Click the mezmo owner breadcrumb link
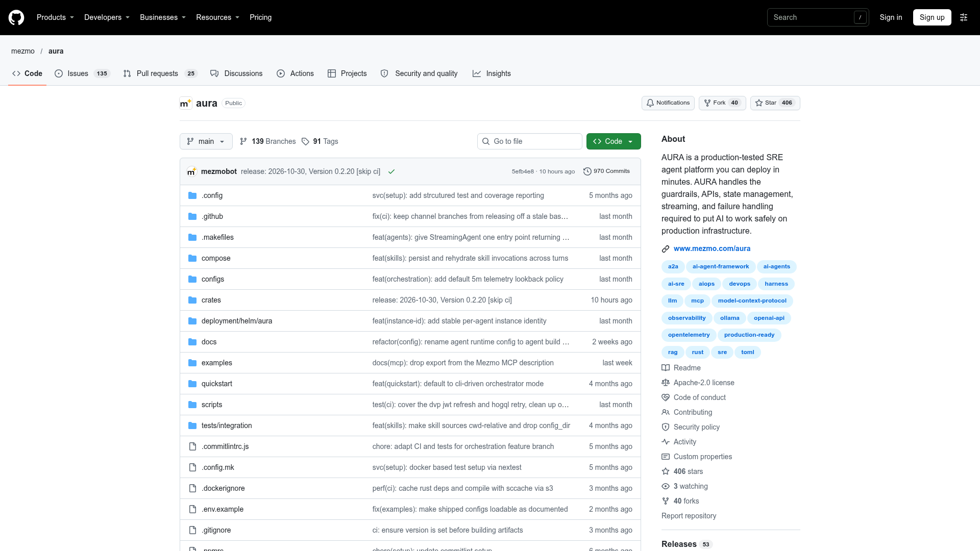The height and width of the screenshot is (551, 980). [23, 51]
